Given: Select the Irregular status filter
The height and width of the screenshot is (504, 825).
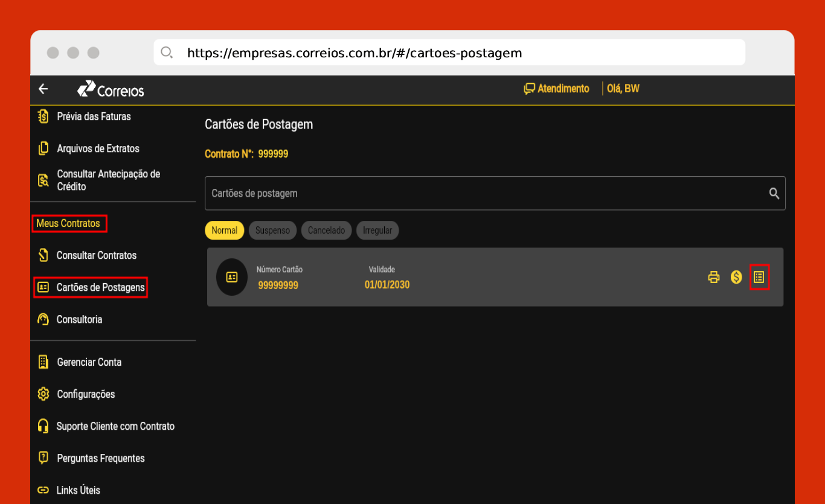Looking at the screenshot, I should [377, 230].
